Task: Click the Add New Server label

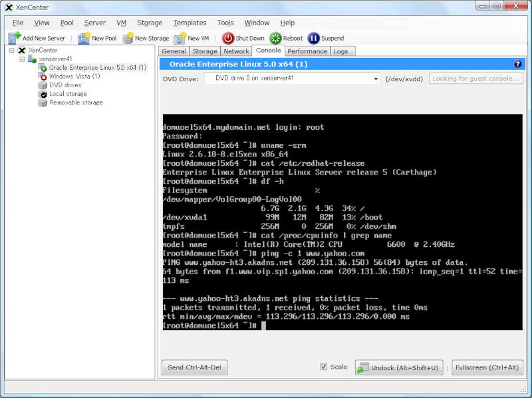Action: [44, 39]
